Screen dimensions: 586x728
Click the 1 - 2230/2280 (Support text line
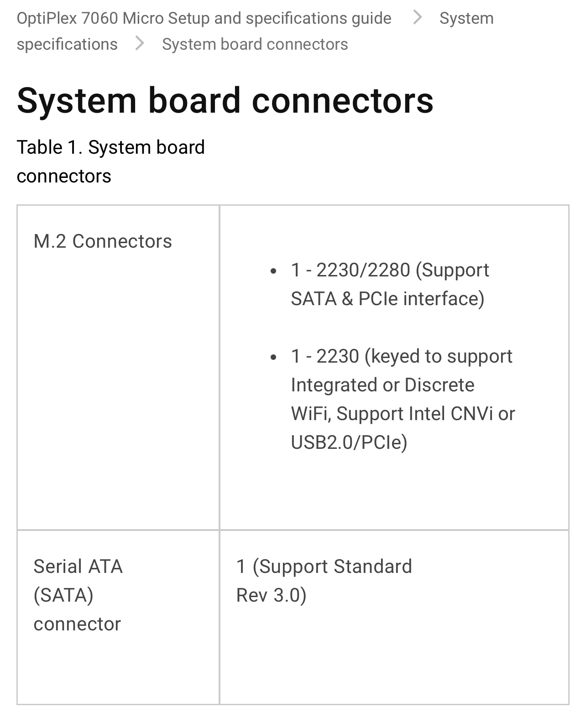(390, 270)
